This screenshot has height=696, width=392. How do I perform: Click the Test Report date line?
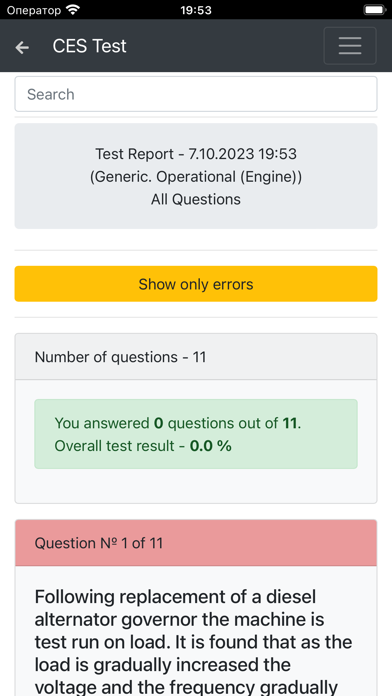coord(196,154)
